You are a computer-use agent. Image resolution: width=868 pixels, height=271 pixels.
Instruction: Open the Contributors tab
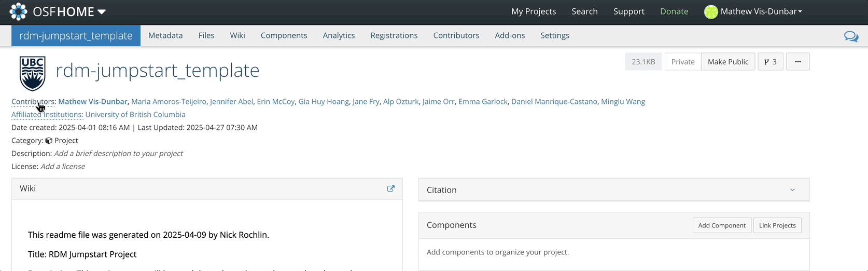(x=456, y=35)
